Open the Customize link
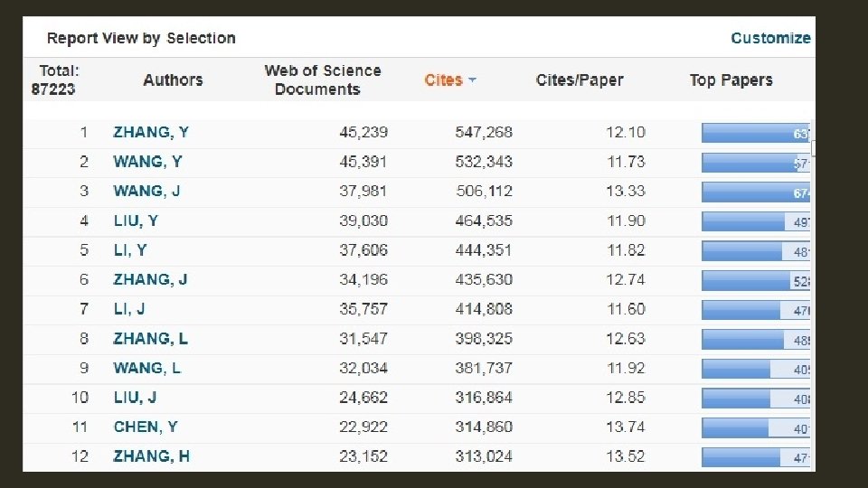Screen dimensions: 868x488 770,38
